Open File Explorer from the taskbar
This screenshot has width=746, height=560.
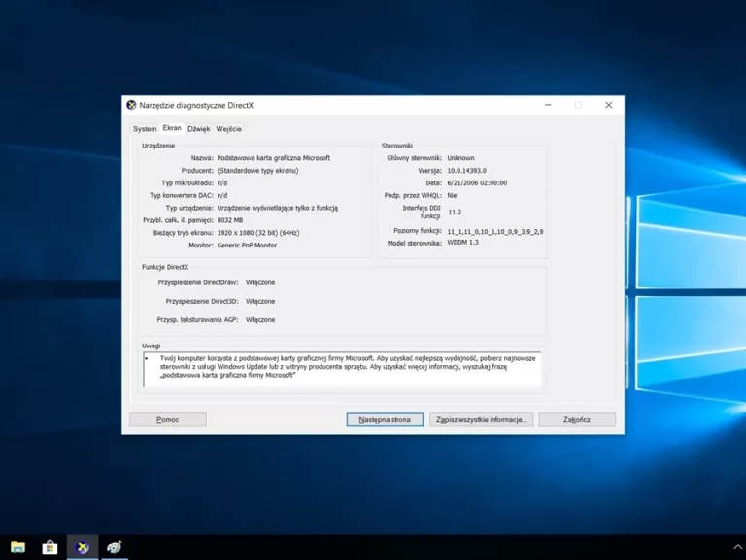(18, 547)
